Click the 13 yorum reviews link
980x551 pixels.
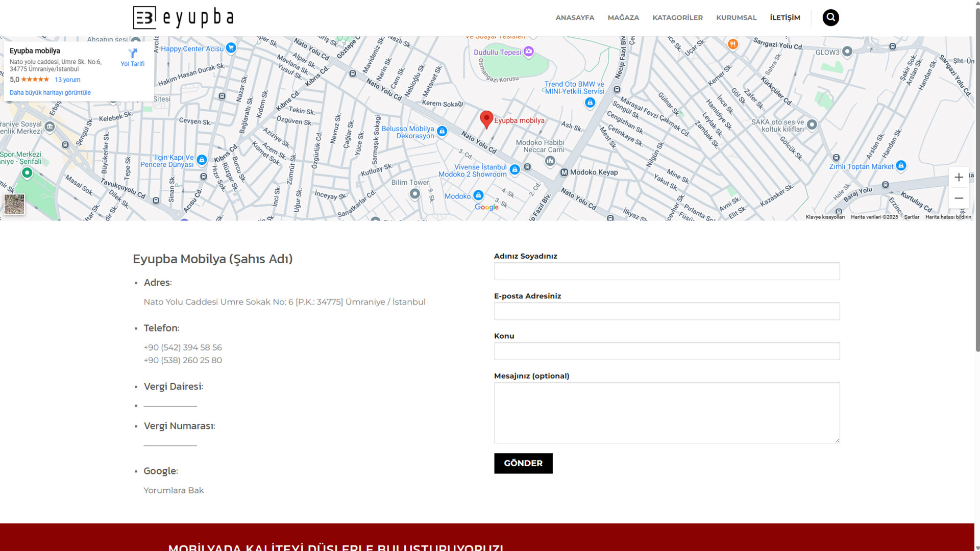coord(67,80)
